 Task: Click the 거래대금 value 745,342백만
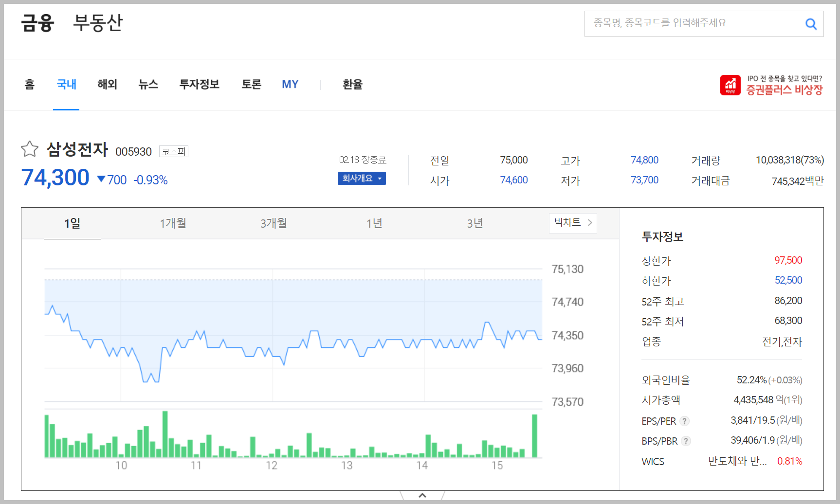click(798, 181)
